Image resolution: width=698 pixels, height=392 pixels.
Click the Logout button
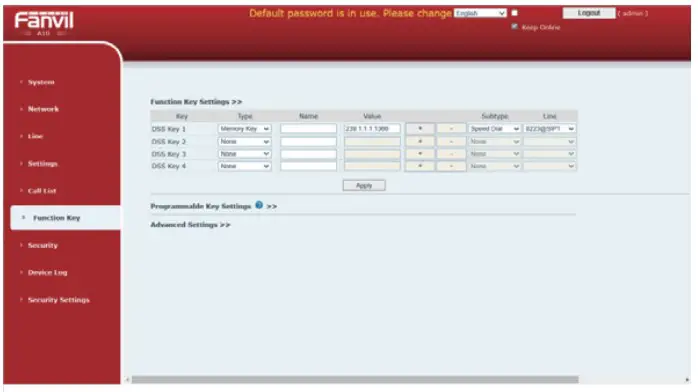(x=589, y=13)
